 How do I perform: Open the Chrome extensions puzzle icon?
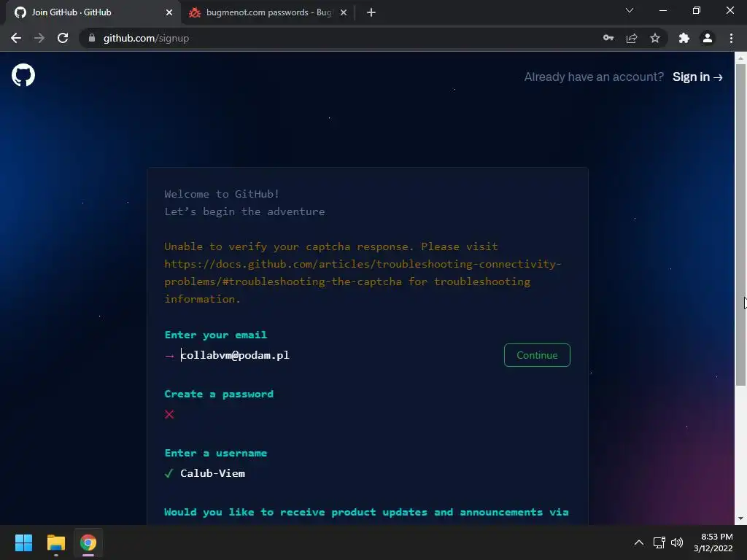click(684, 38)
